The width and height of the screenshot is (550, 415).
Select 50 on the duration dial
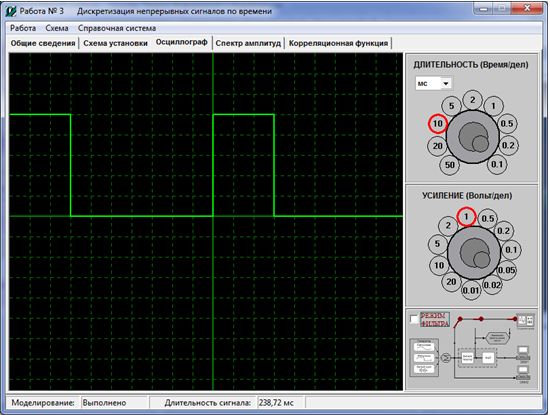450,165
